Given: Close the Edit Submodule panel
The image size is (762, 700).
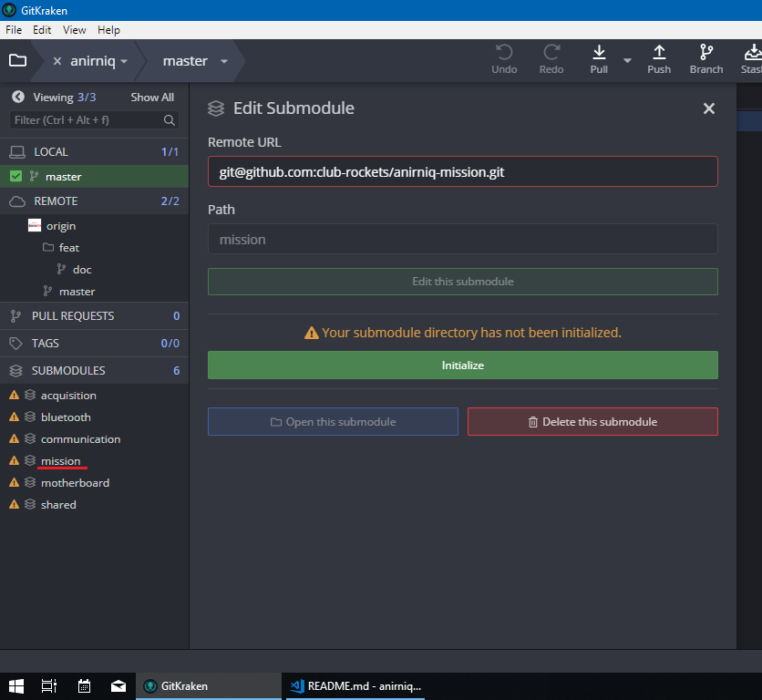Looking at the screenshot, I should point(708,108).
